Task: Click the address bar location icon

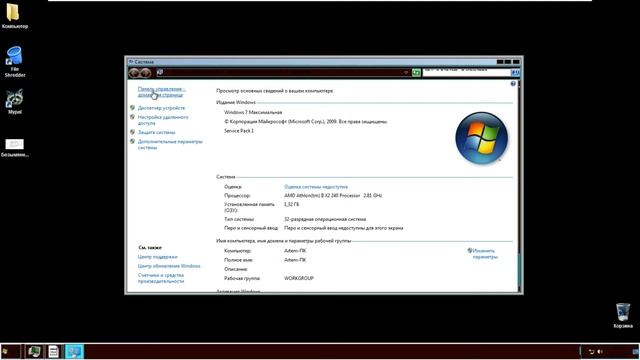Action: pos(160,73)
